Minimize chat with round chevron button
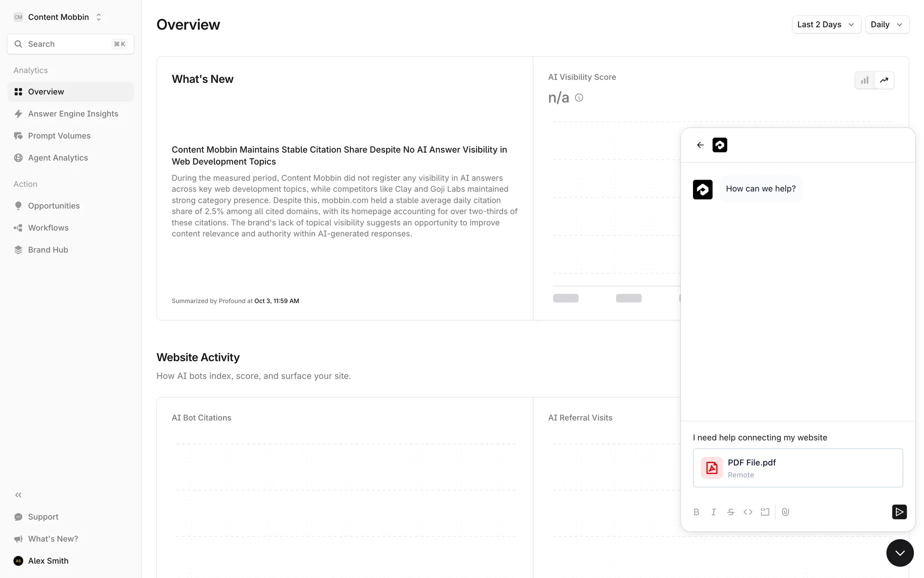Viewport: 924px width, 578px height. (x=899, y=553)
